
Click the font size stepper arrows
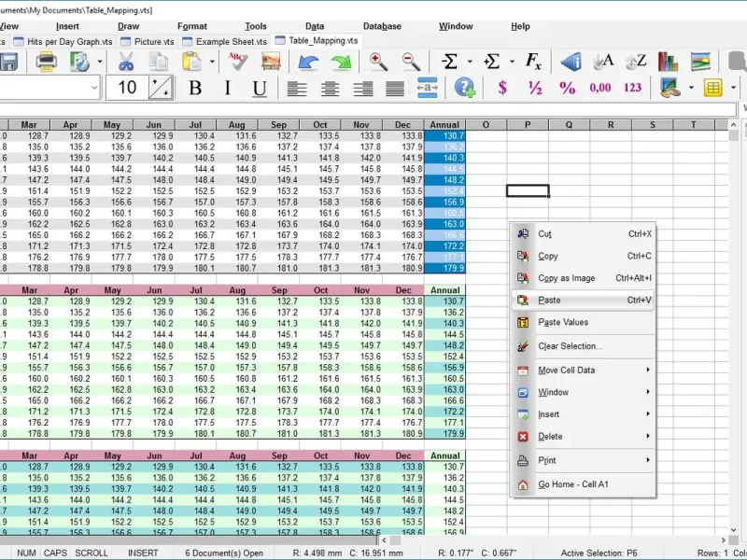click(x=161, y=88)
